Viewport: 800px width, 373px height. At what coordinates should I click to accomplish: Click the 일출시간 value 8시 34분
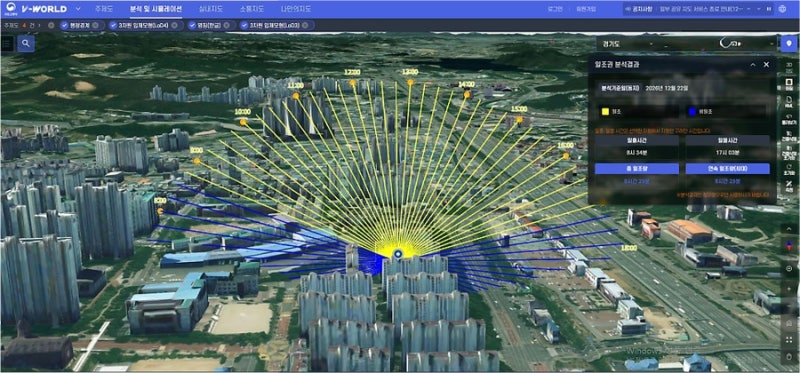coord(637,152)
